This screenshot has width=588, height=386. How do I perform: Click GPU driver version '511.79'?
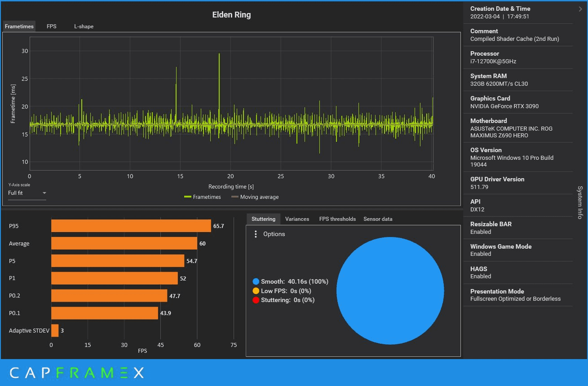point(479,187)
